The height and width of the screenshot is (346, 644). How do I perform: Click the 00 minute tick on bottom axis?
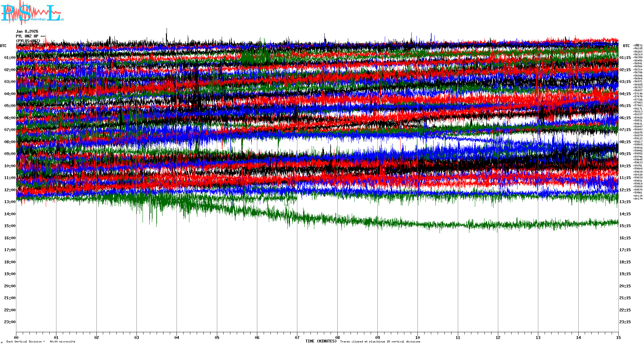[16, 337]
